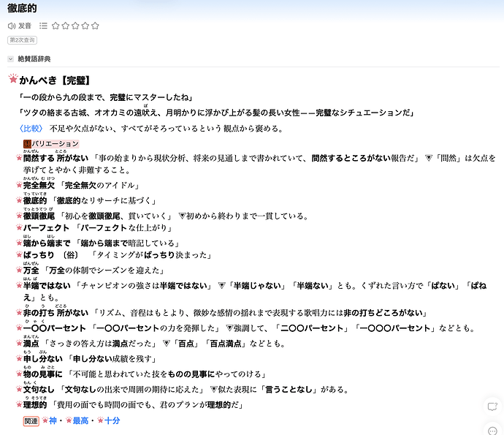Rate the word one star
This screenshot has height=435, width=504.
[56, 26]
